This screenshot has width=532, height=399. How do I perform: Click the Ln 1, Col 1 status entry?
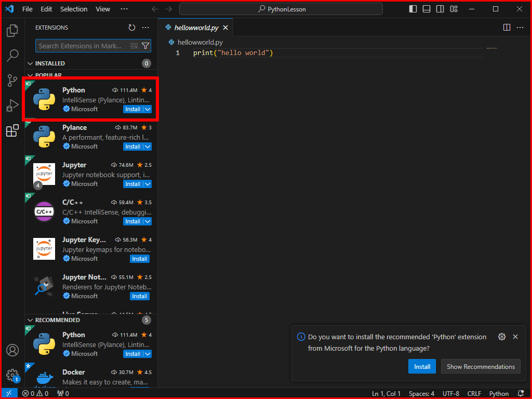(386, 394)
